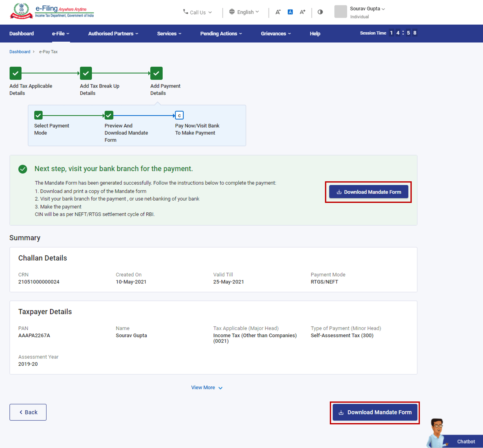
Task: Toggle the dark contrast mode
Action: [x=320, y=12]
